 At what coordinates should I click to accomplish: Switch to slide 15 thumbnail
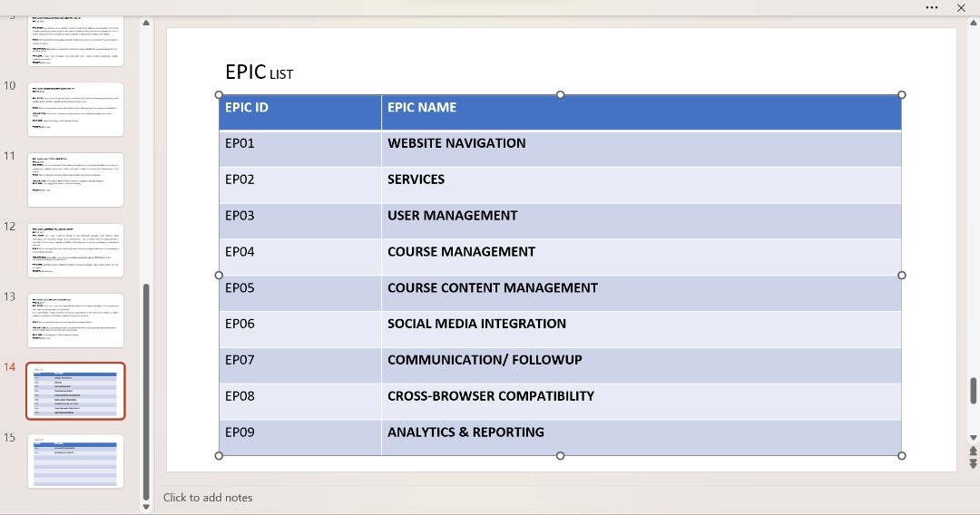[x=75, y=461]
